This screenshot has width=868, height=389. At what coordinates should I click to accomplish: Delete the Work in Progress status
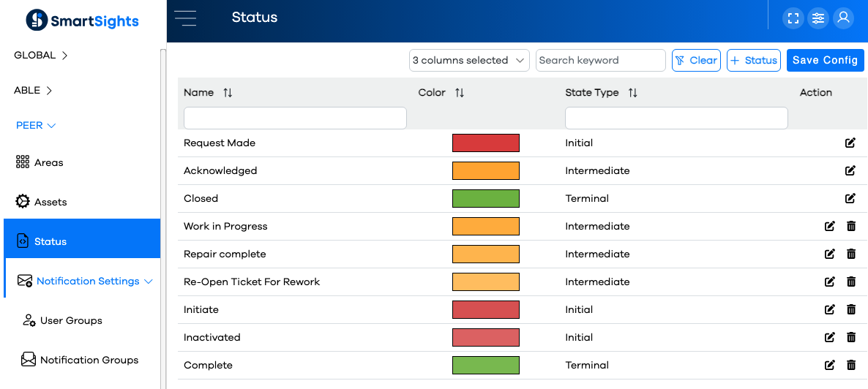pos(851,226)
